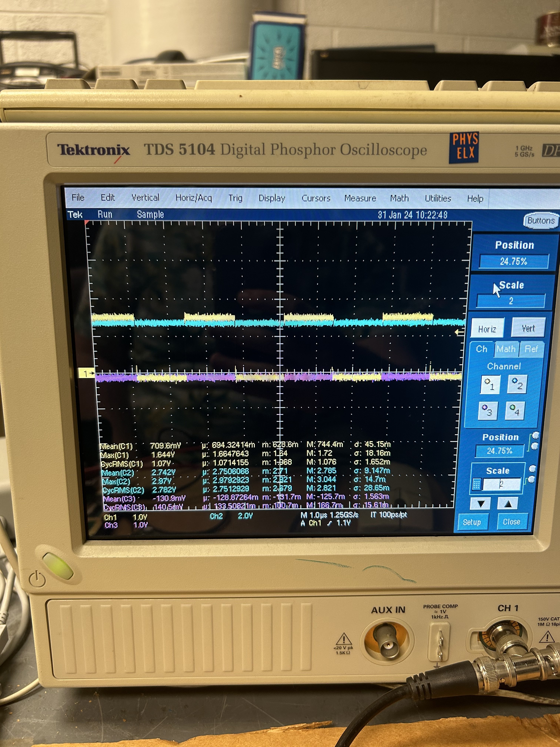The image size is (560, 747).
Task: Click the Scale input box beside the keypad icon
Action: tap(502, 484)
